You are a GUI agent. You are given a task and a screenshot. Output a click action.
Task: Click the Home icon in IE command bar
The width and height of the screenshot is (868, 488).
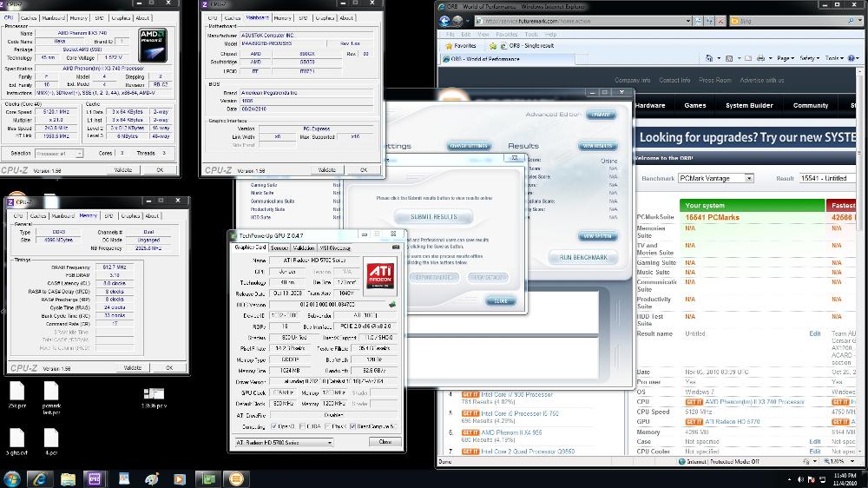pos(709,58)
